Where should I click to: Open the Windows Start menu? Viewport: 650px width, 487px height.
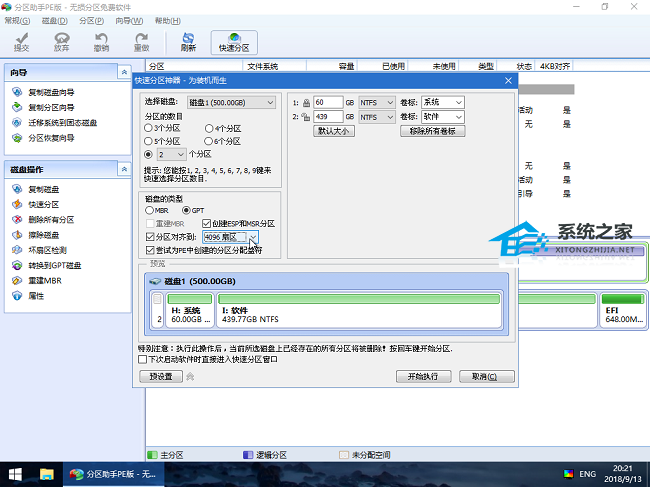click(x=15, y=473)
